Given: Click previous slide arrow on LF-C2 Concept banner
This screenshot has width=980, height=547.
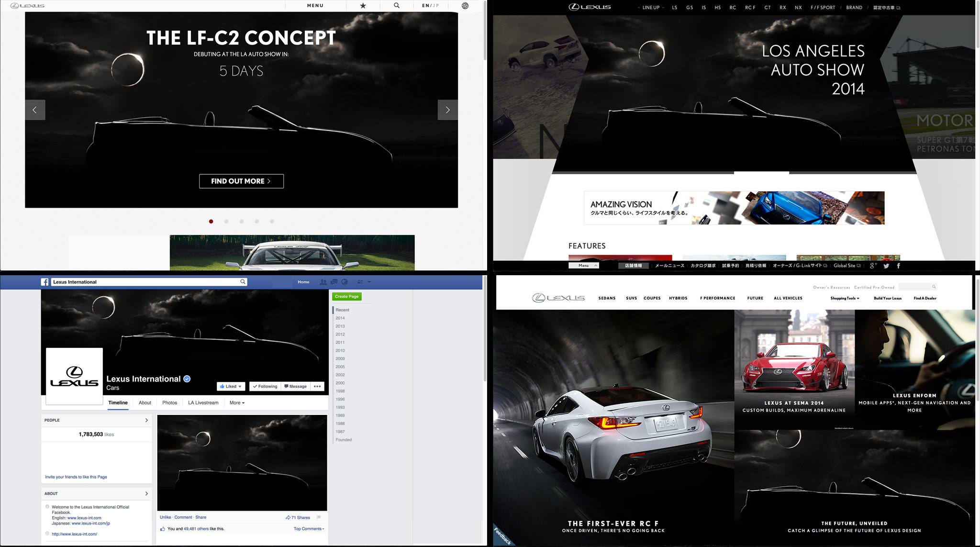Looking at the screenshot, I should [x=35, y=110].
